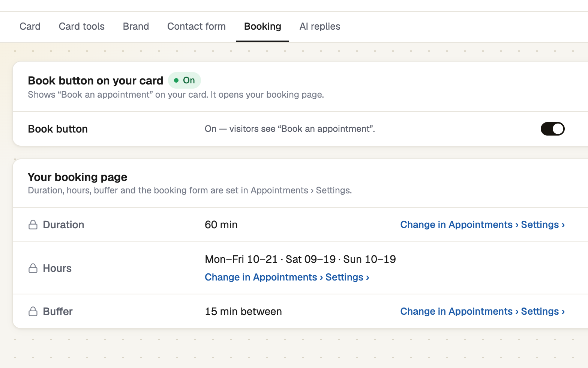
Task: Switch to the Card tools tab
Action: pos(82,26)
